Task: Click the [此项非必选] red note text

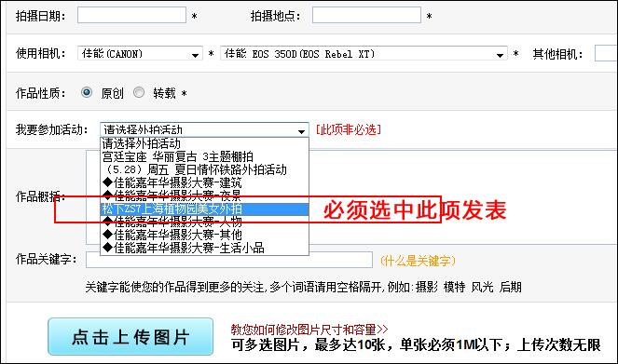Action: point(349,129)
